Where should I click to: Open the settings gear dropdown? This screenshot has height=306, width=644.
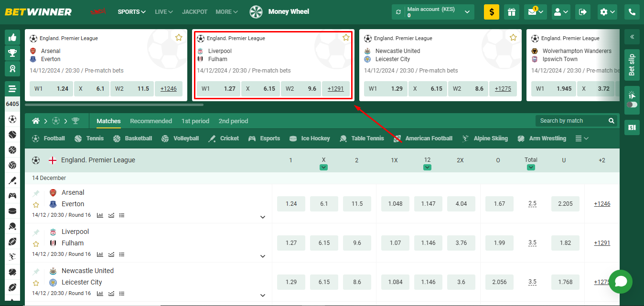coord(607,12)
